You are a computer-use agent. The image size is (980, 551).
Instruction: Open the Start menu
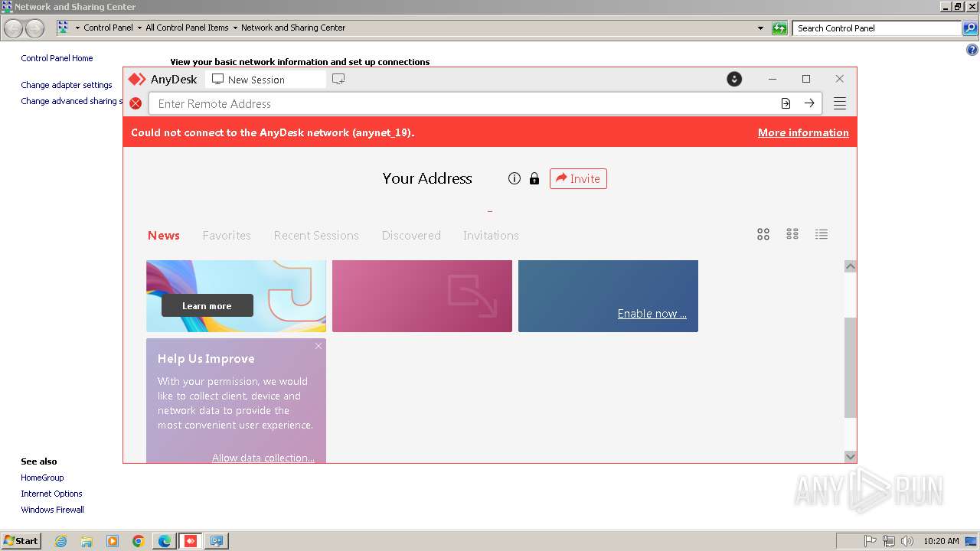[21, 541]
